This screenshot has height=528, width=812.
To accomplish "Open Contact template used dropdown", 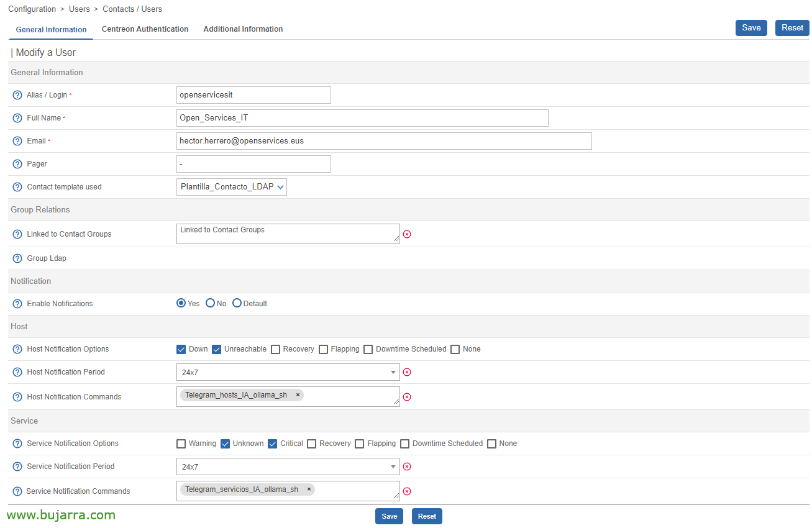I will tap(232, 187).
